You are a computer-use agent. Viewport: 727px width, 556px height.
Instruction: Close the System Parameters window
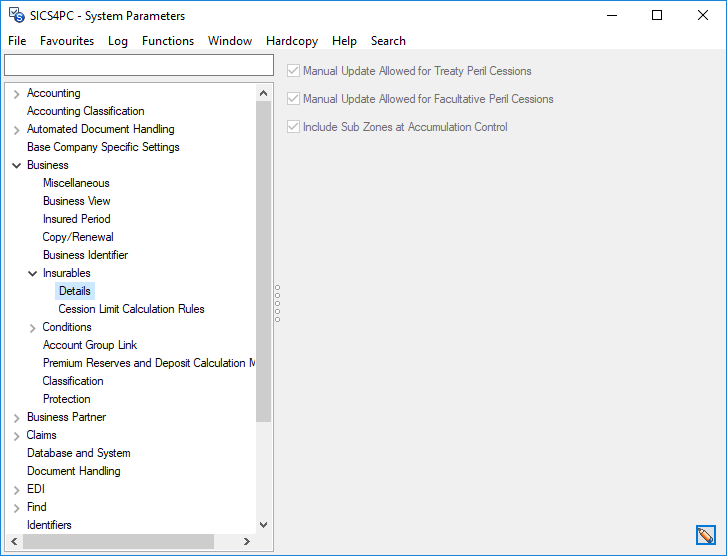(702, 15)
